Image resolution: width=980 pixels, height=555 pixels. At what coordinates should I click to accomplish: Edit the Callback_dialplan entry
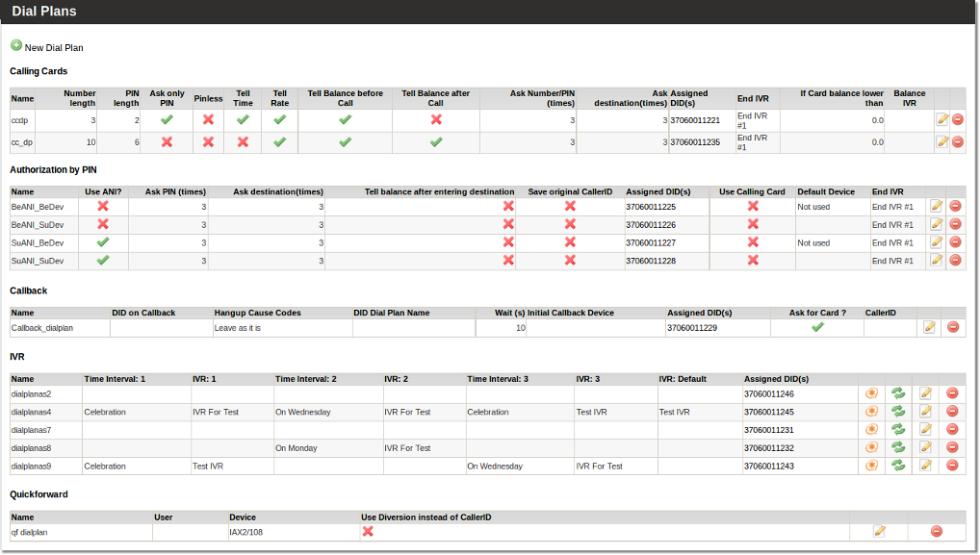tap(929, 327)
